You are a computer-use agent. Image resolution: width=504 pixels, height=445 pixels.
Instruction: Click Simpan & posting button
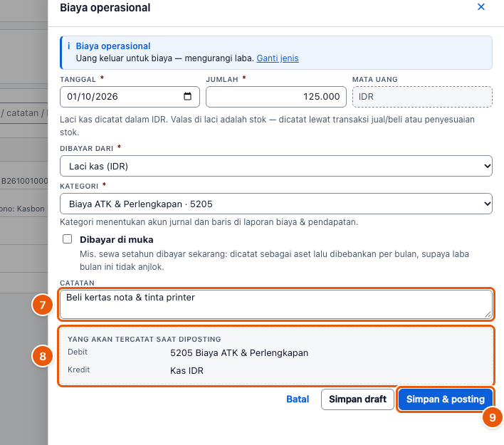point(445,399)
